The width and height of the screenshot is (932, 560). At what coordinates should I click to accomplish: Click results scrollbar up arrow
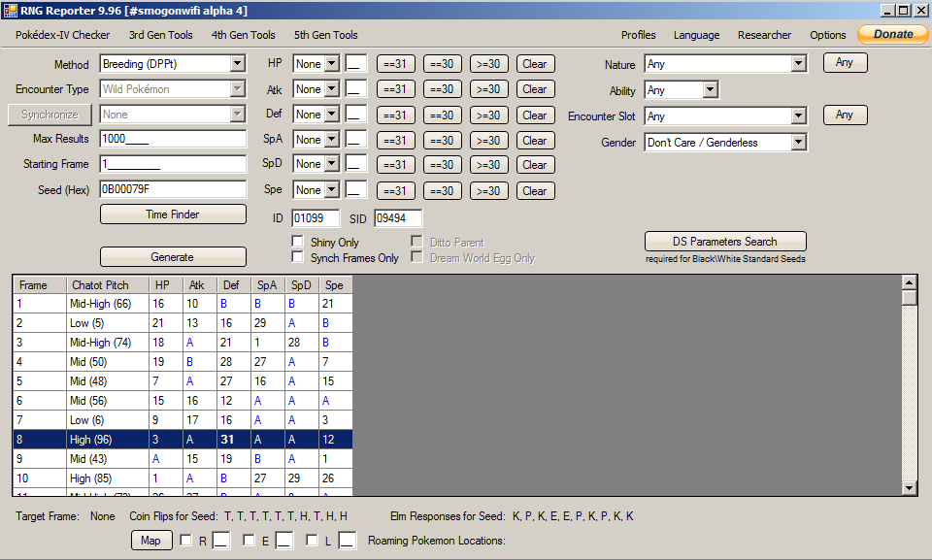(910, 282)
